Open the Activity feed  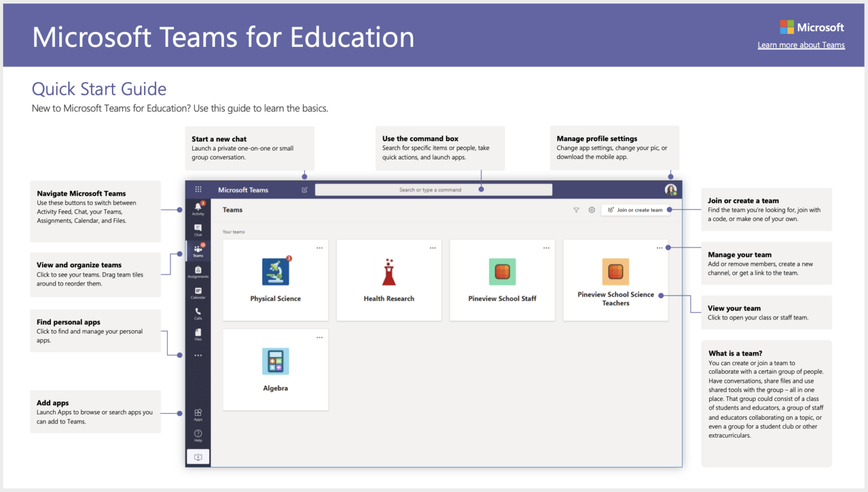click(x=198, y=208)
